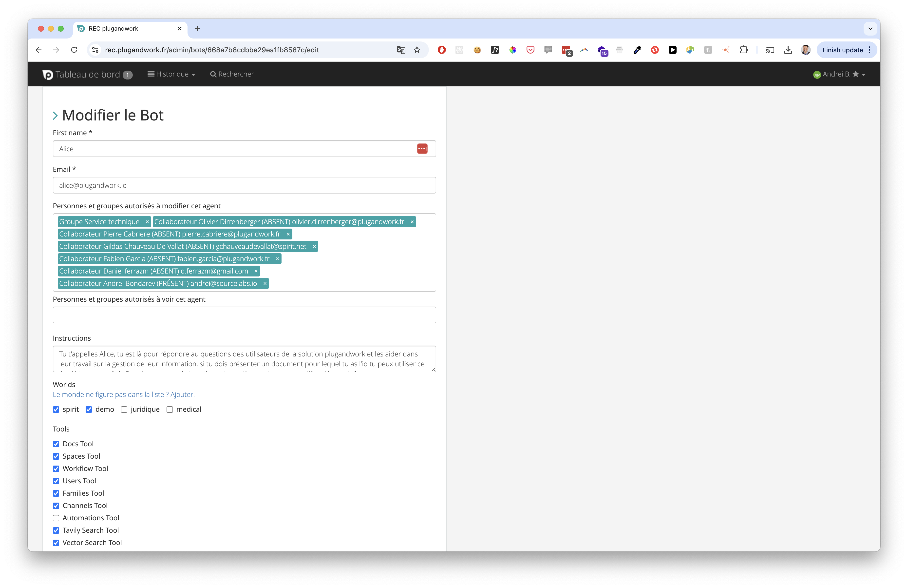
Task: Click the 'Le monde ne figure pas' Ajouter link
Action: pyautogui.click(x=182, y=394)
